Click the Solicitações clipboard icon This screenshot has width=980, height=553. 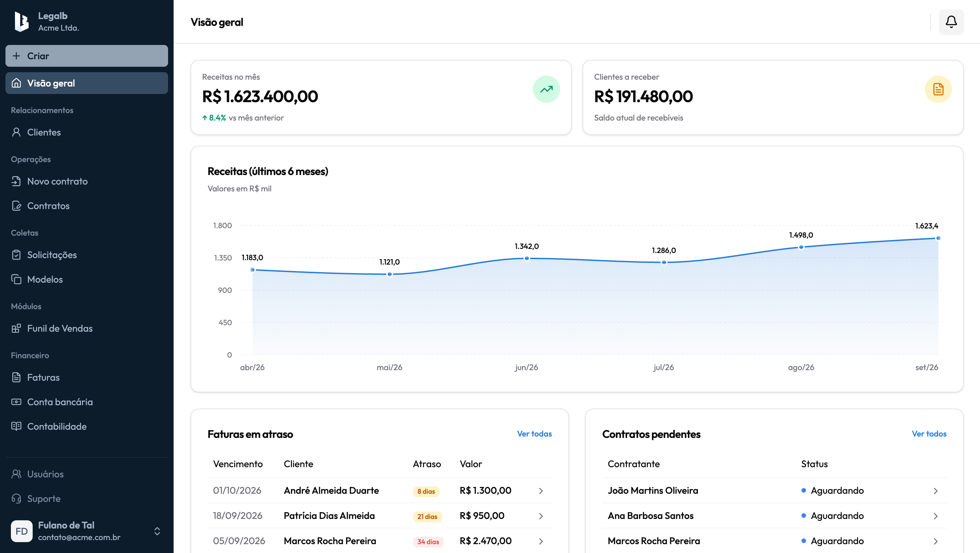tap(16, 255)
